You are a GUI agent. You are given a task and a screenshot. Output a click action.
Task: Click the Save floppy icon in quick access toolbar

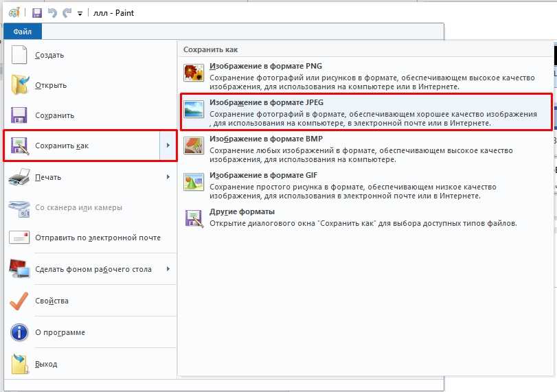pos(37,13)
